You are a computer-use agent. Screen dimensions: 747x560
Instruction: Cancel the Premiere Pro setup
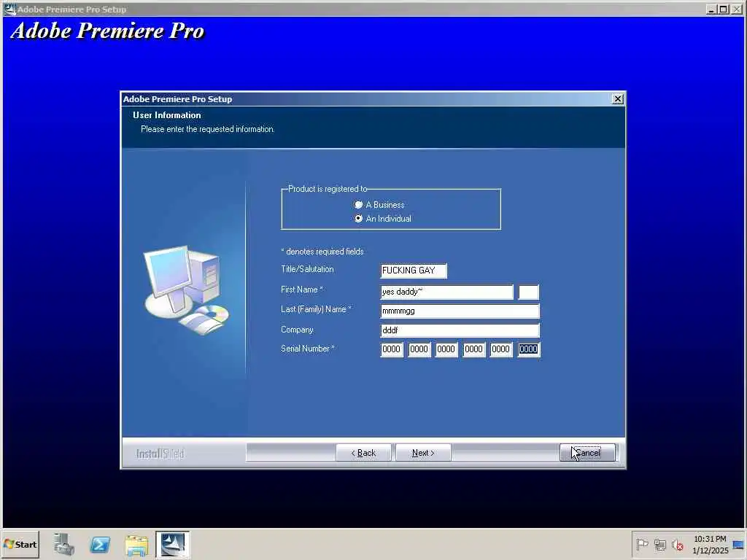coord(587,453)
